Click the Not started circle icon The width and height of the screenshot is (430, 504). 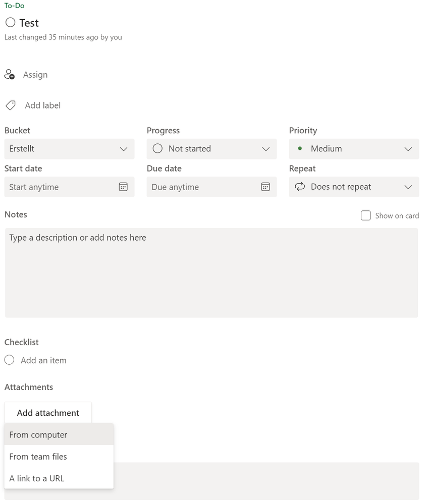[157, 148]
